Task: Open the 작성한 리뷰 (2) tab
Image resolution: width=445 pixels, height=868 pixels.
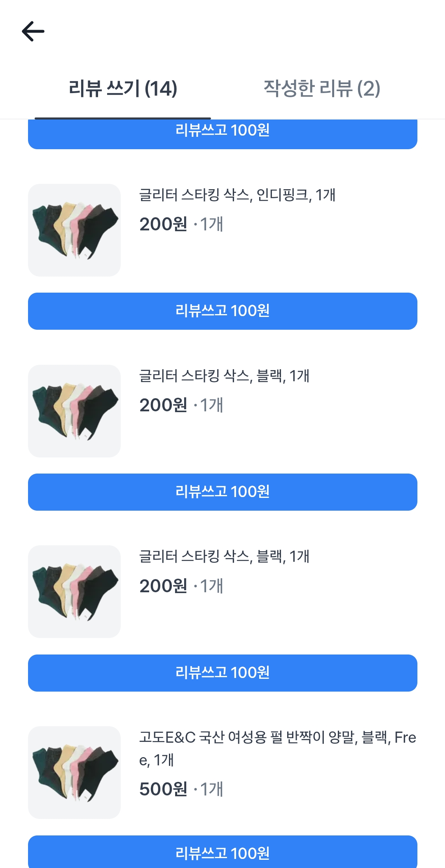Action: click(321, 89)
